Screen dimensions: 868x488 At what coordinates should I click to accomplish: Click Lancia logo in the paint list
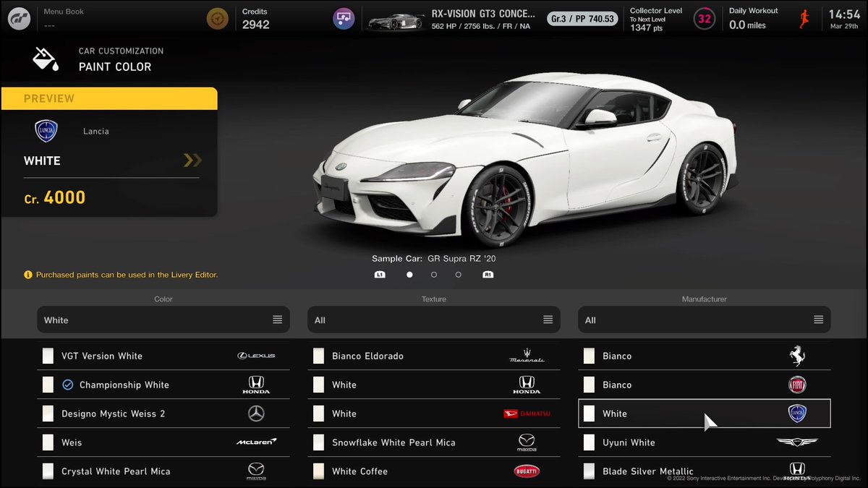click(797, 414)
